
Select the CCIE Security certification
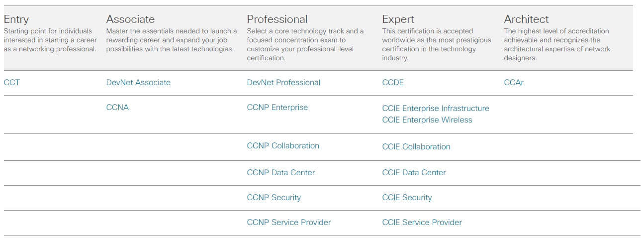[407, 198]
